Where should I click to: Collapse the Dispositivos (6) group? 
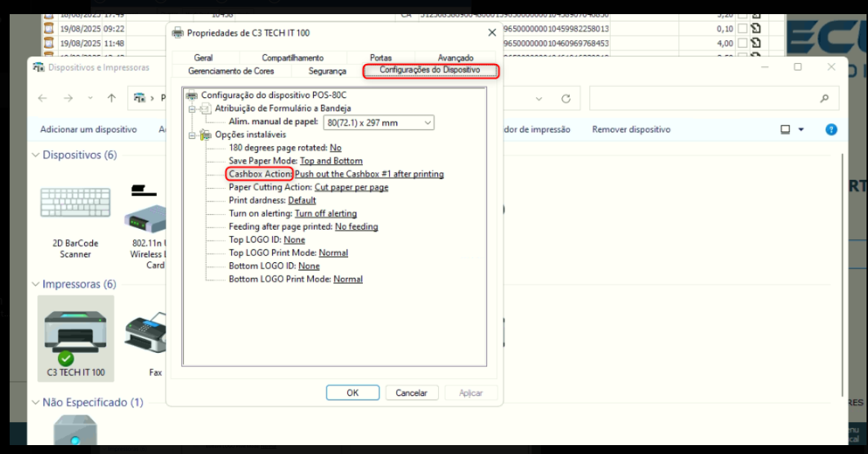[x=36, y=155]
